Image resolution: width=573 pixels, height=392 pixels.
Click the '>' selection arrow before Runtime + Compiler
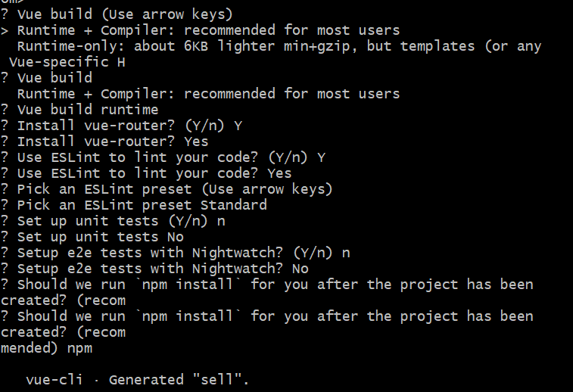coord(5,30)
